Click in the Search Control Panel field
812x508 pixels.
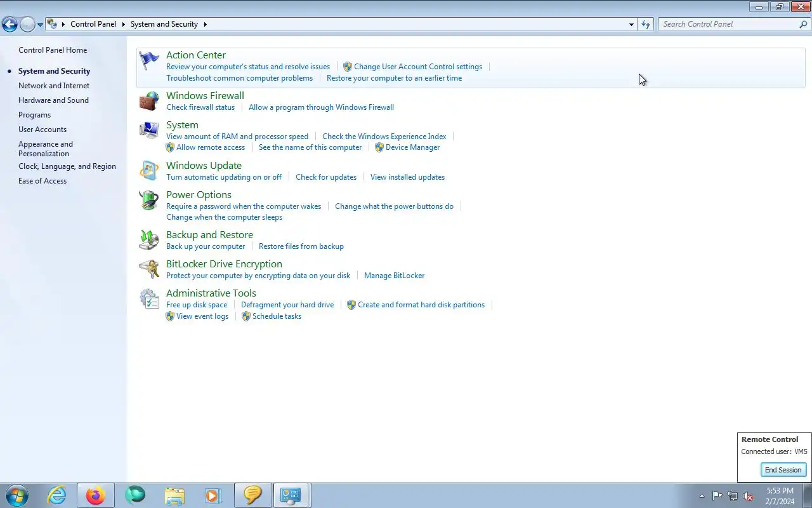pos(728,24)
